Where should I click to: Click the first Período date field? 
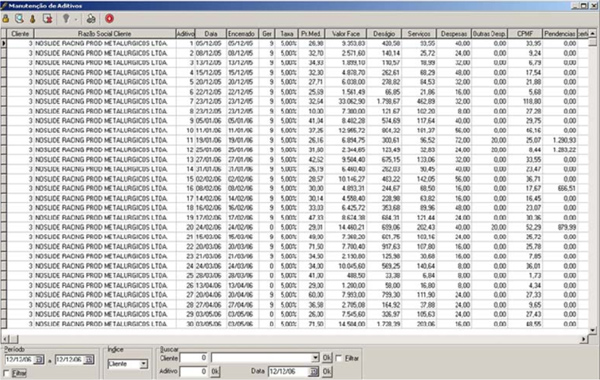point(20,360)
